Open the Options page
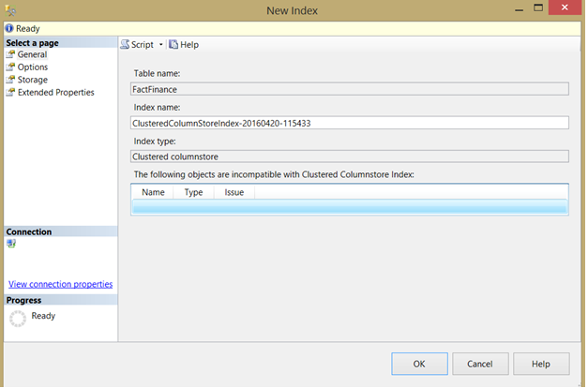Image resolution: width=588 pixels, height=388 pixels. point(33,67)
